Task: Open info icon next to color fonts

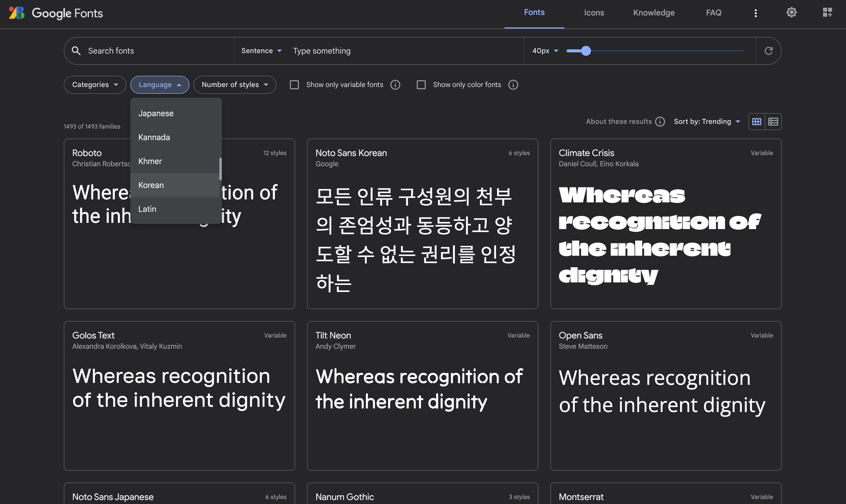Action: [513, 84]
